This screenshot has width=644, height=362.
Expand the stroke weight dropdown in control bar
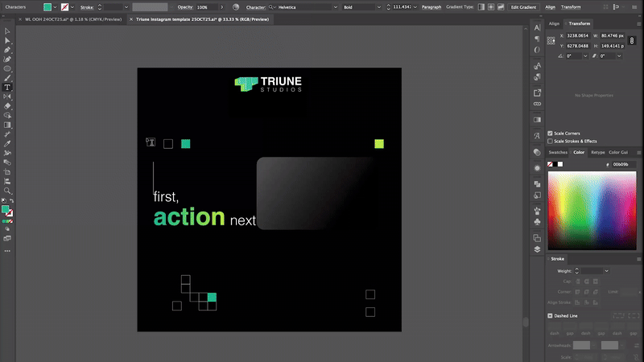[126, 7]
